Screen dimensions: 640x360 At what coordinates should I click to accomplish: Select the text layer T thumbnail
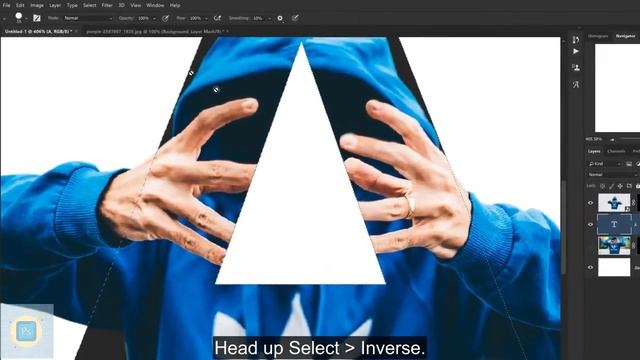pos(614,224)
